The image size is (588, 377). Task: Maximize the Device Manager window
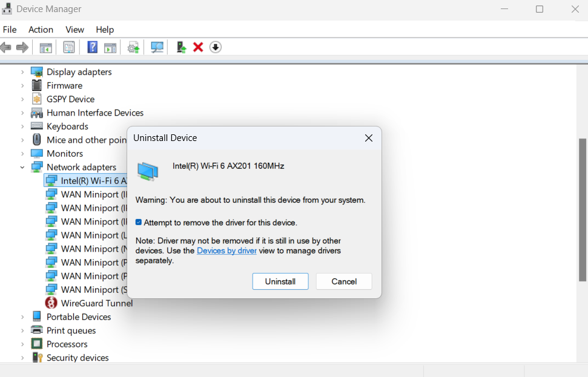(x=539, y=9)
